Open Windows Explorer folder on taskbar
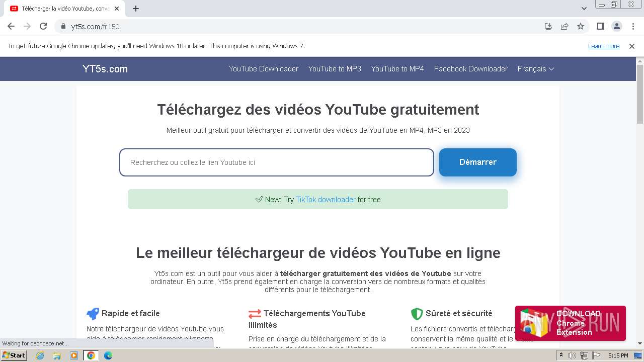The width and height of the screenshot is (644, 362). (57, 355)
